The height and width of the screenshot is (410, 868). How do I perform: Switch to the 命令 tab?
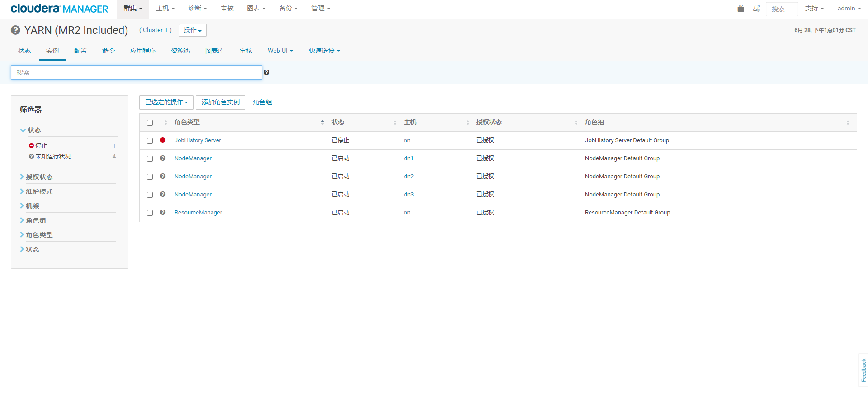pyautogui.click(x=108, y=51)
